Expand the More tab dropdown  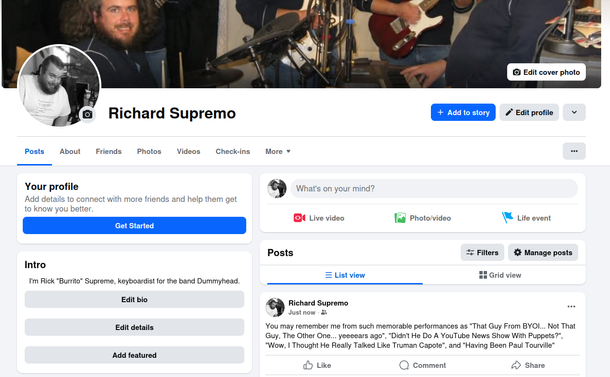pyautogui.click(x=278, y=151)
